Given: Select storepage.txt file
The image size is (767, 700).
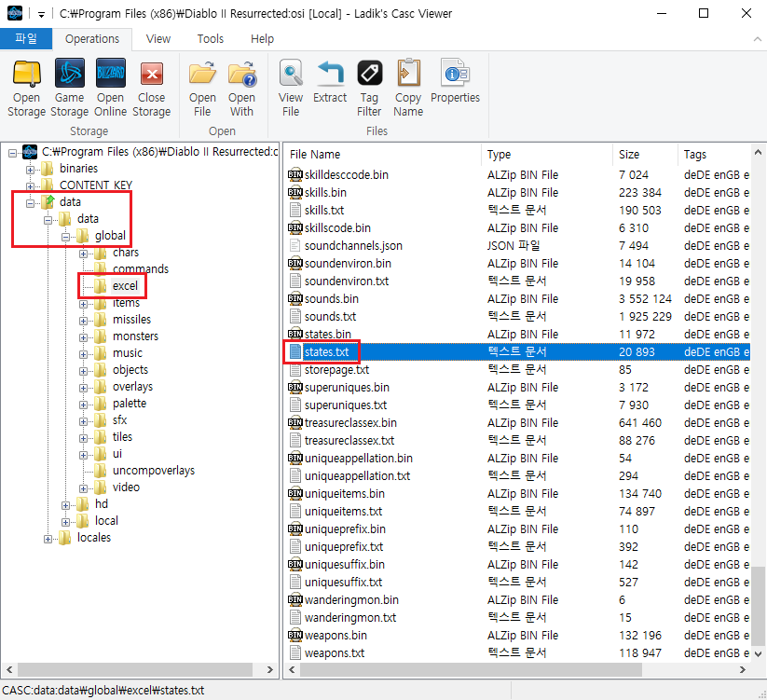Looking at the screenshot, I should (336, 370).
